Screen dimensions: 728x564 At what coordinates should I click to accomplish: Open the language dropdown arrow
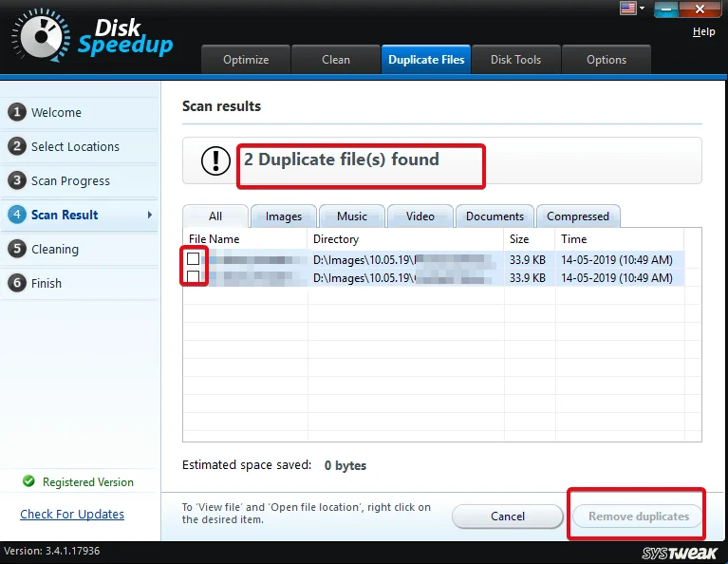coord(642,8)
